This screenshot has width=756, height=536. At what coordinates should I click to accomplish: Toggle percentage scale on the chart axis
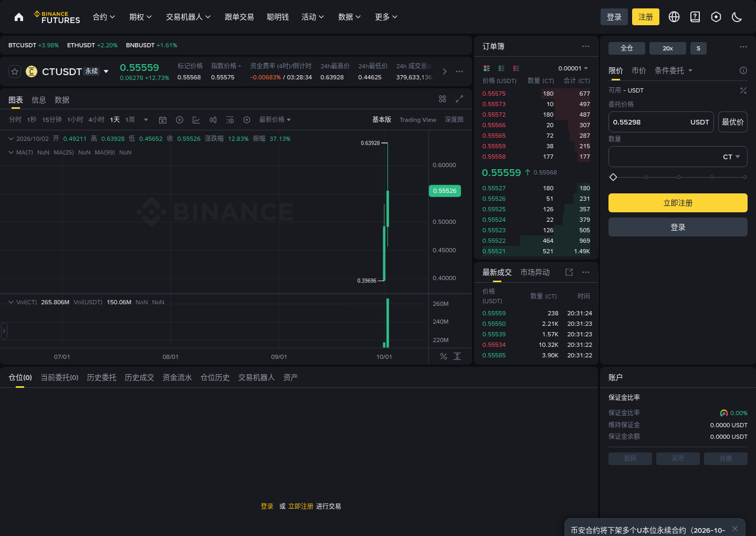pyautogui.click(x=444, y=356)
